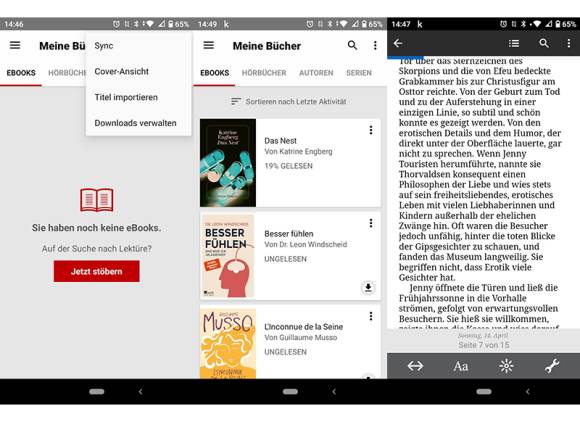
Task: Open hamburger menu in middle Meine Bücher screen
Action: [209, 45]
